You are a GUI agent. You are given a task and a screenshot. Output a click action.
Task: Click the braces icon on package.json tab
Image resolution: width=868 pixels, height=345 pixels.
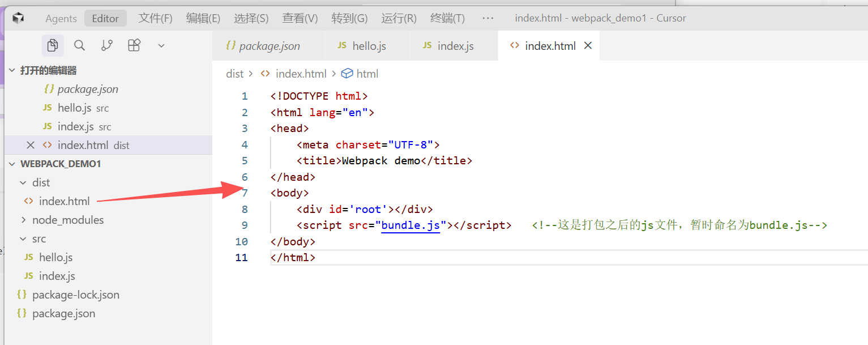point(231,45)
